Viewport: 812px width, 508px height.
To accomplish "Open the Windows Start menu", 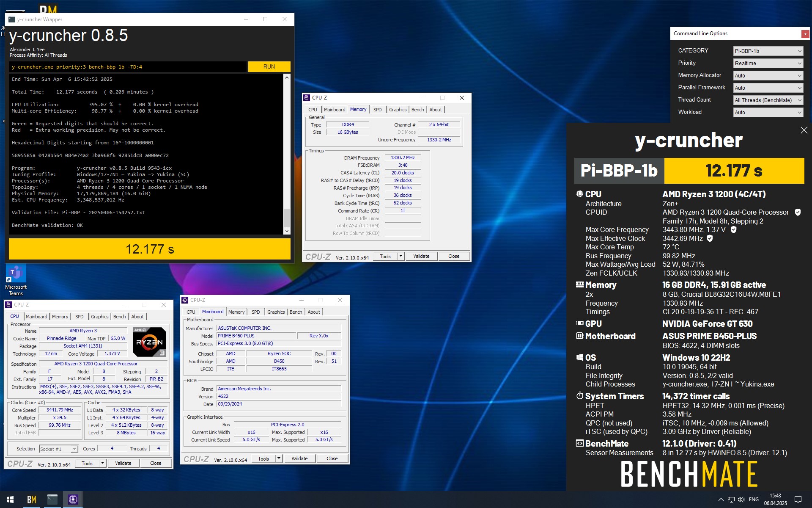I will point(10,500).
